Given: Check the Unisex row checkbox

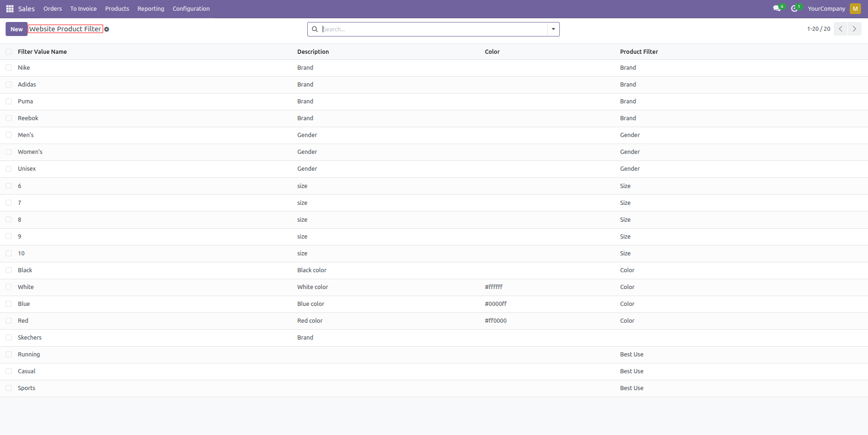Looking at the screenshot, I should coord(9,169).
